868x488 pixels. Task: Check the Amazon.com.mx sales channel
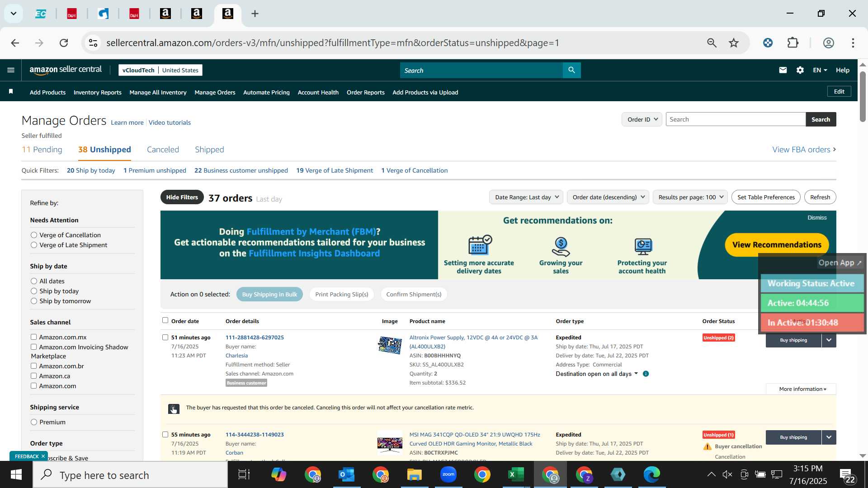click(33, 337)
